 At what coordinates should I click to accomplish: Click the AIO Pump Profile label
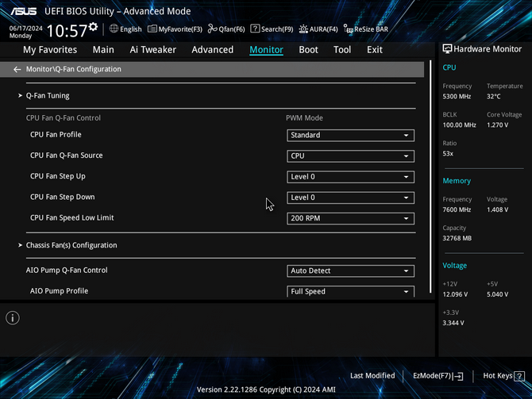click(x=59, y=291)
